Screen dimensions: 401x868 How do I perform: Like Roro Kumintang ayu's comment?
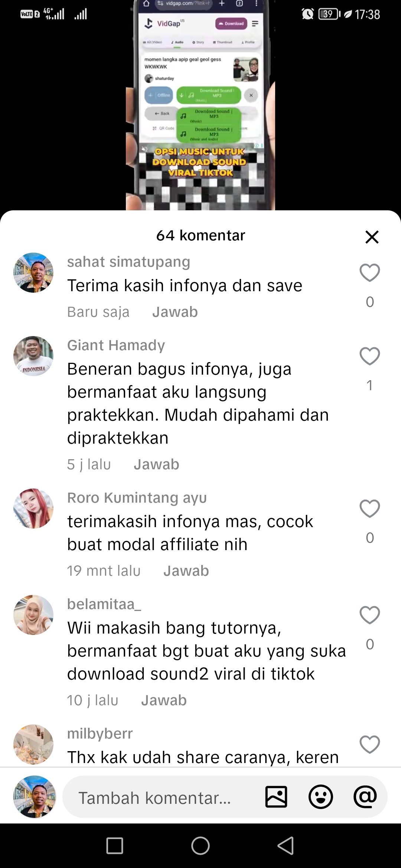pos(369,509)
